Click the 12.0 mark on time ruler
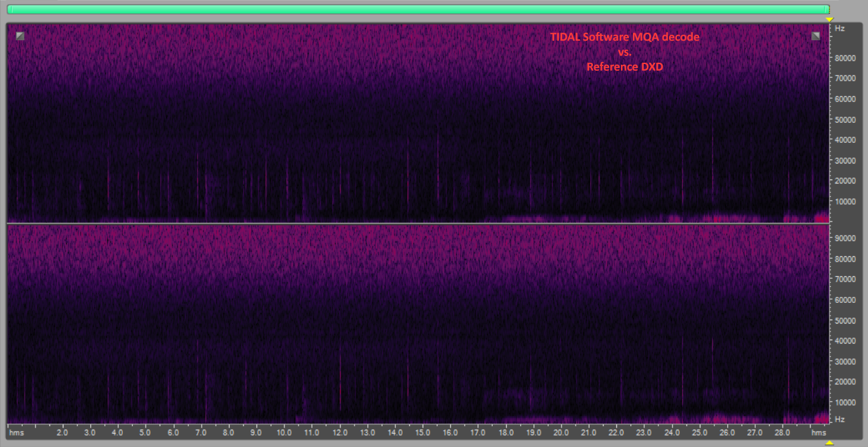This screenshot has height=447, width=868. pyautogui.click(x=339, y=433)
